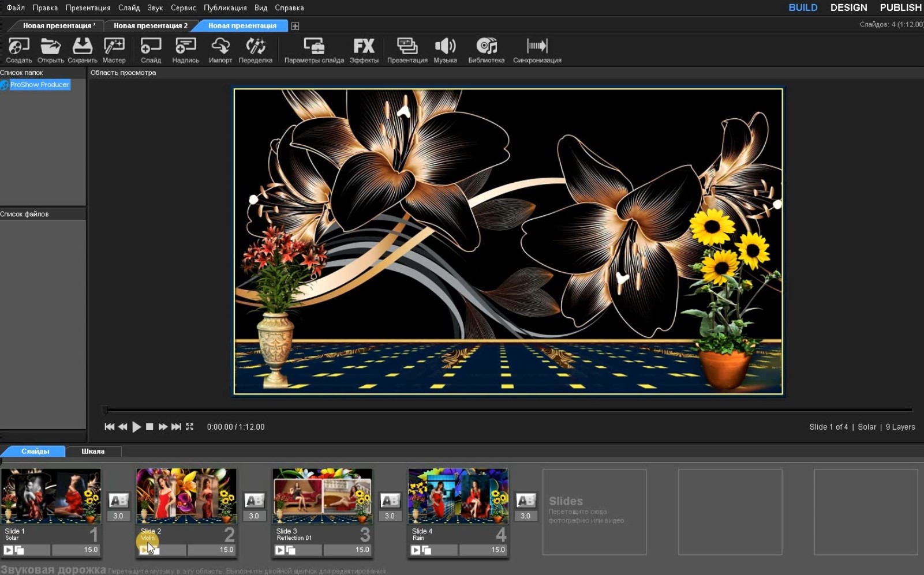Open the FX Эффекты panel
924x575 pixels.
click(364, 50)
